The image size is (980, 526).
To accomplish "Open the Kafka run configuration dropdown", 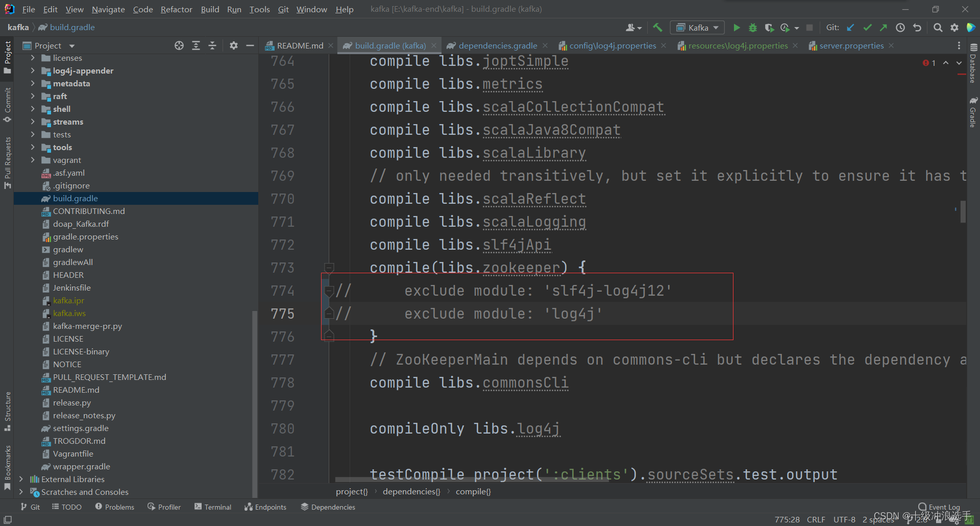I will point(698,28).
